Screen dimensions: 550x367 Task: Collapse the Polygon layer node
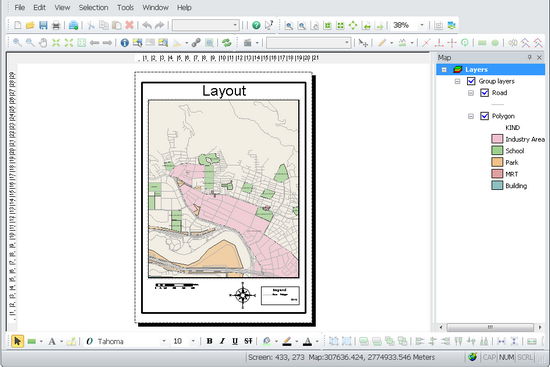coord(471,116)
